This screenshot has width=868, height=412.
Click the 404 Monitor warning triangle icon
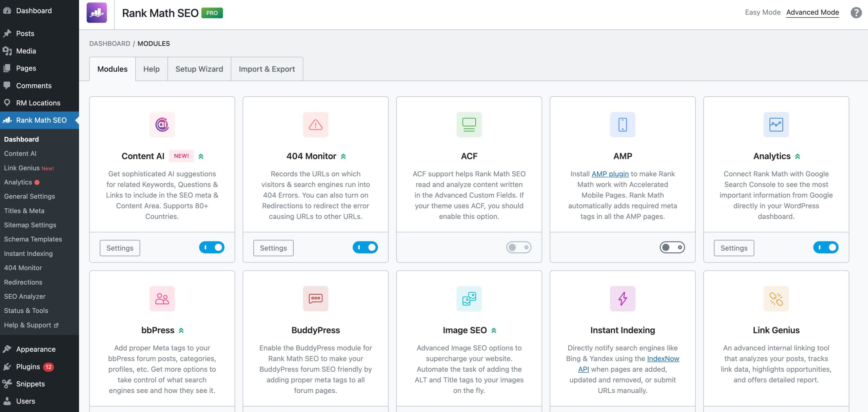pos(316,124)
